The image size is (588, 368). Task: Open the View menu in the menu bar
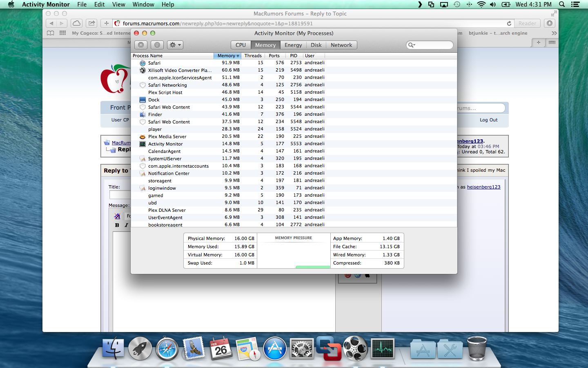118,4
